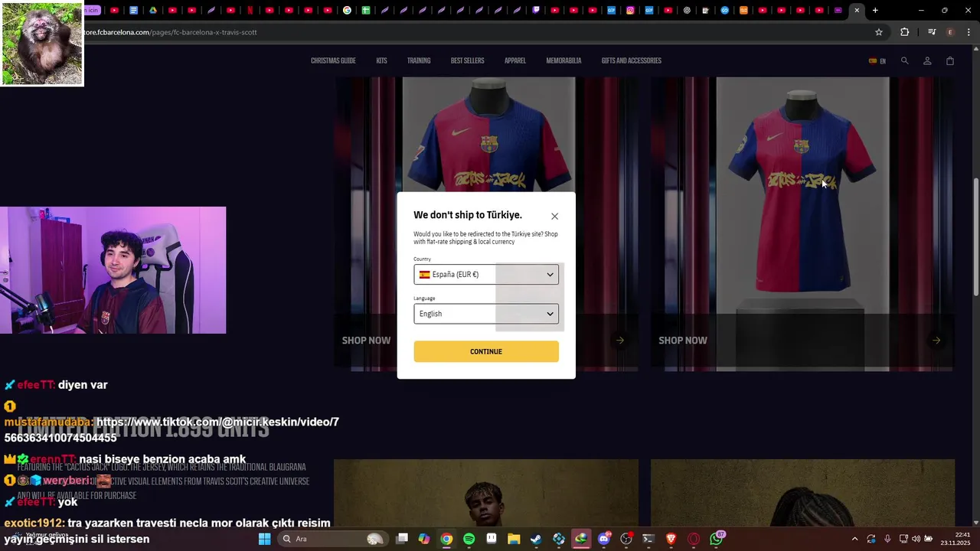Viewport: 980px width, 551px height.
Task: Switch store language via the EN flag selector
Action: point(877,61)
